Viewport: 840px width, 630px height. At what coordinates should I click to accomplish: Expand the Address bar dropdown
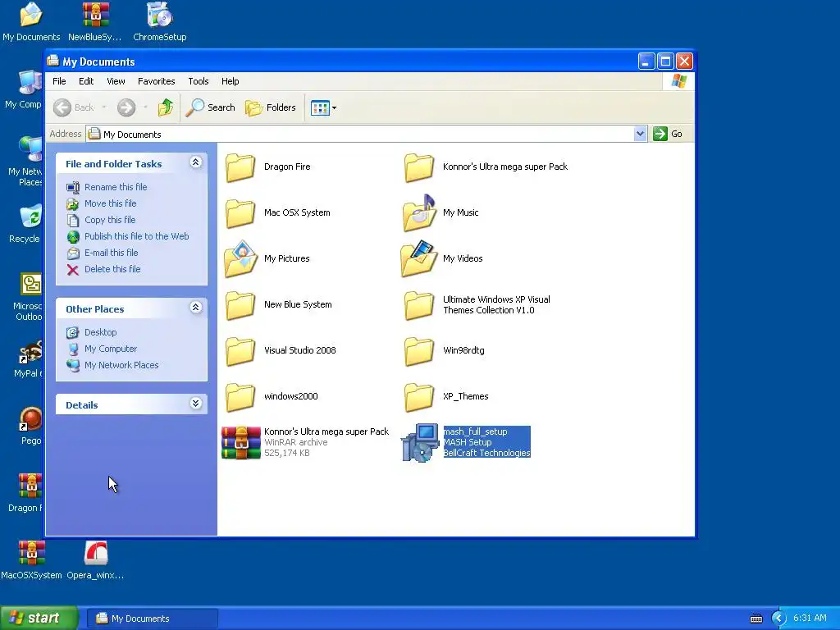tap(640, 134)
